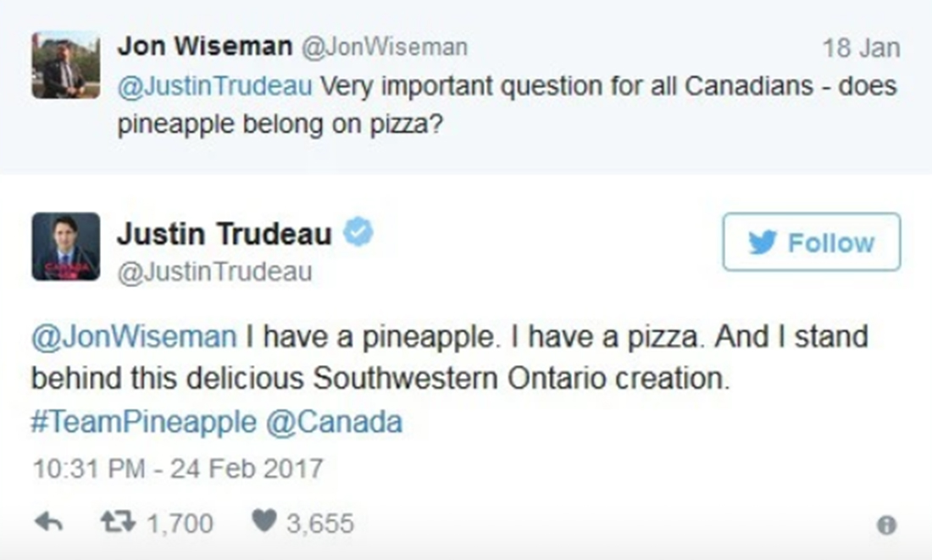
Task: Click the gray @JustinTrudeau handle under his name
Action: pyautogui.click(x=214, y=272)
